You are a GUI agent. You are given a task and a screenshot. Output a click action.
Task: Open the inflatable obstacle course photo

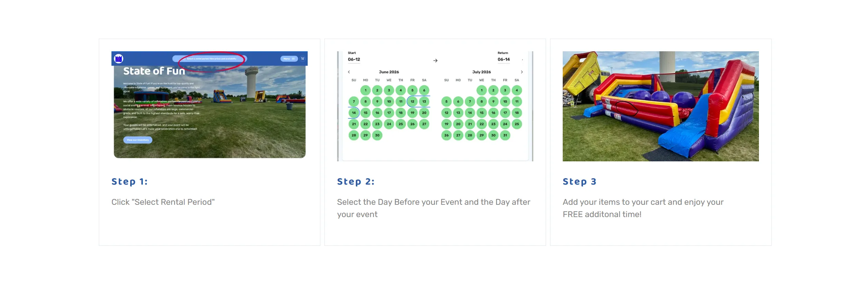coord(660,106)
